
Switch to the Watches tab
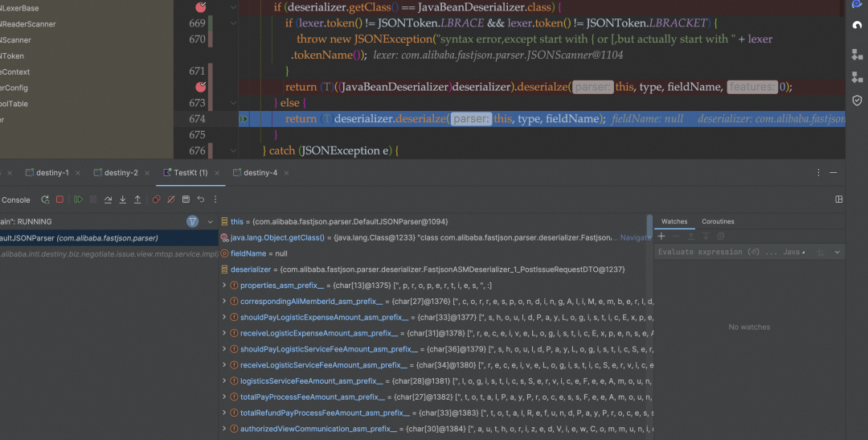[x=674, y=222]
